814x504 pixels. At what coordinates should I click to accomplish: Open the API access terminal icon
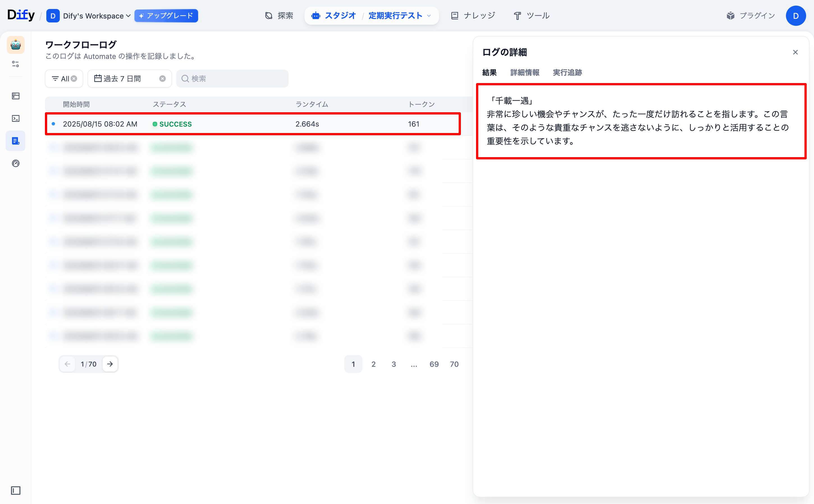[16, 119]
